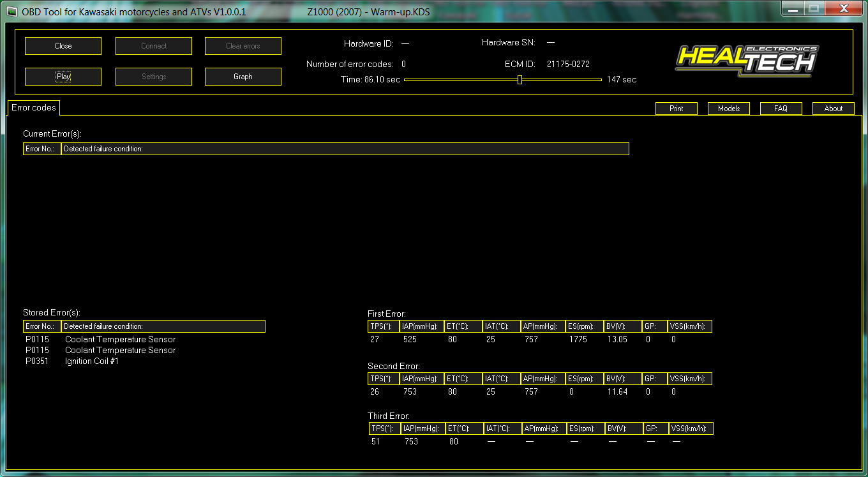Click the Second Error TPS value 26

[375, 392]
